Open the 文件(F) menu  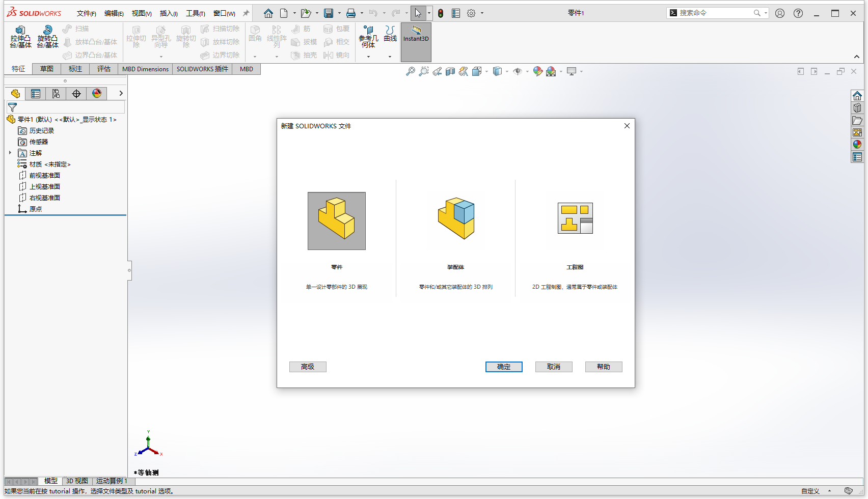[87, 13]
